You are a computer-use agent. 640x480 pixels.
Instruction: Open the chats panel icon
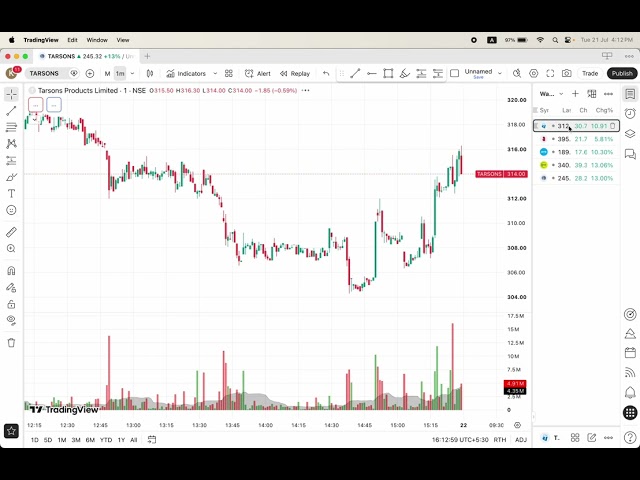630,154
